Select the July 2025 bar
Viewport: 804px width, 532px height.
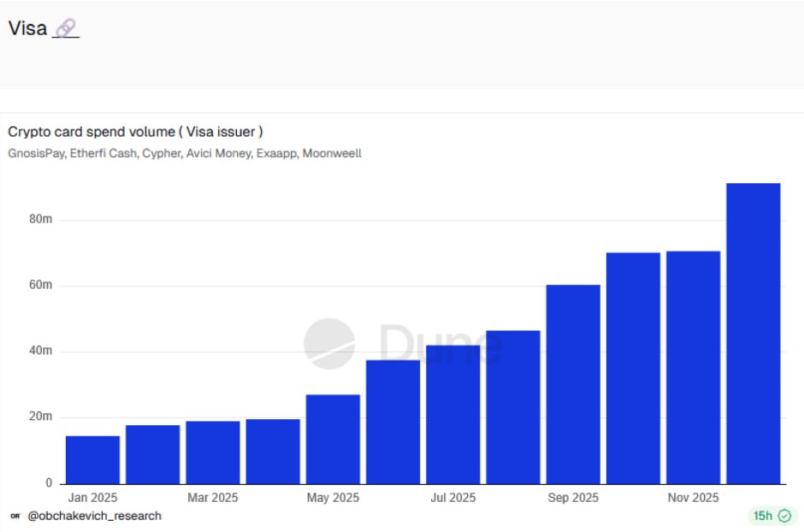pos(452,415)
